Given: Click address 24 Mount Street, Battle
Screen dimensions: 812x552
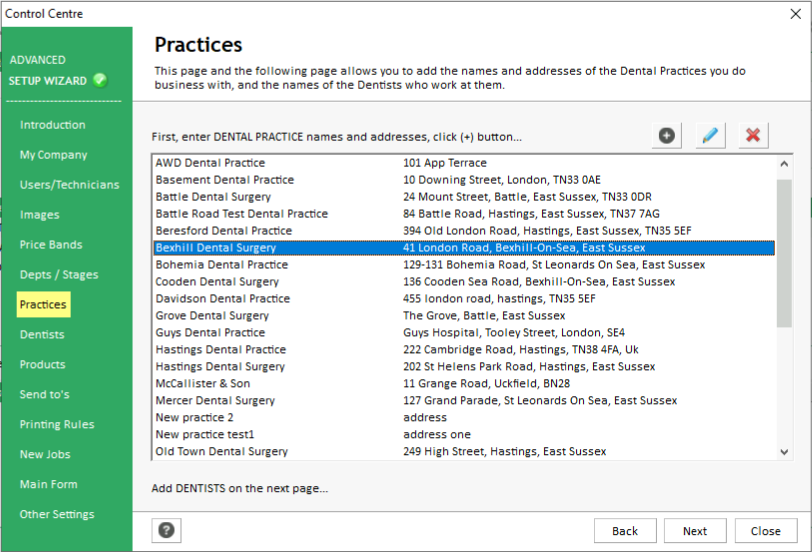Looking at the screenshot, I should click(527, 197).
